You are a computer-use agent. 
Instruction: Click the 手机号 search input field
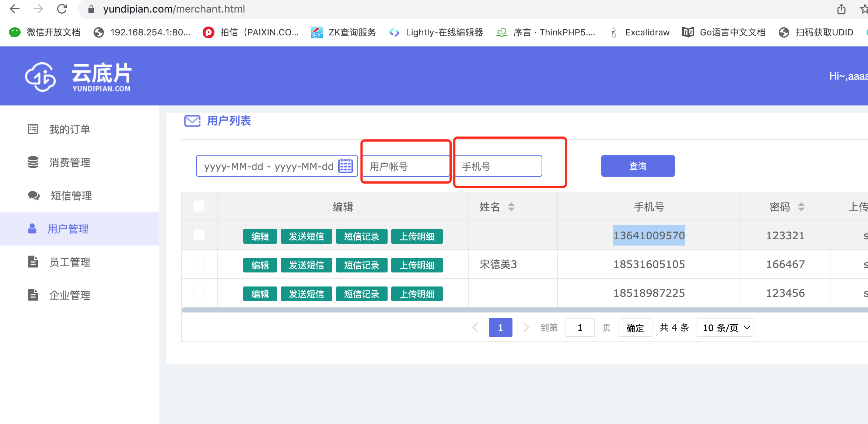click(498, 166)
